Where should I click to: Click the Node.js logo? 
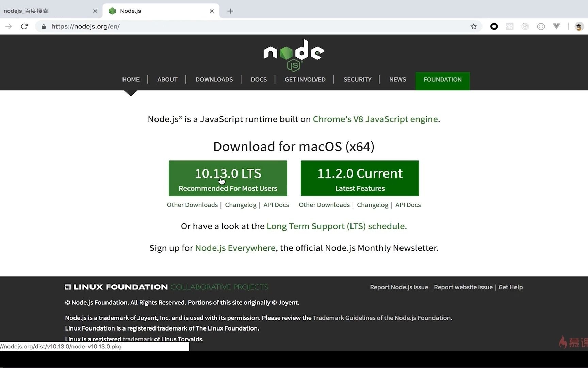(294, 55)
